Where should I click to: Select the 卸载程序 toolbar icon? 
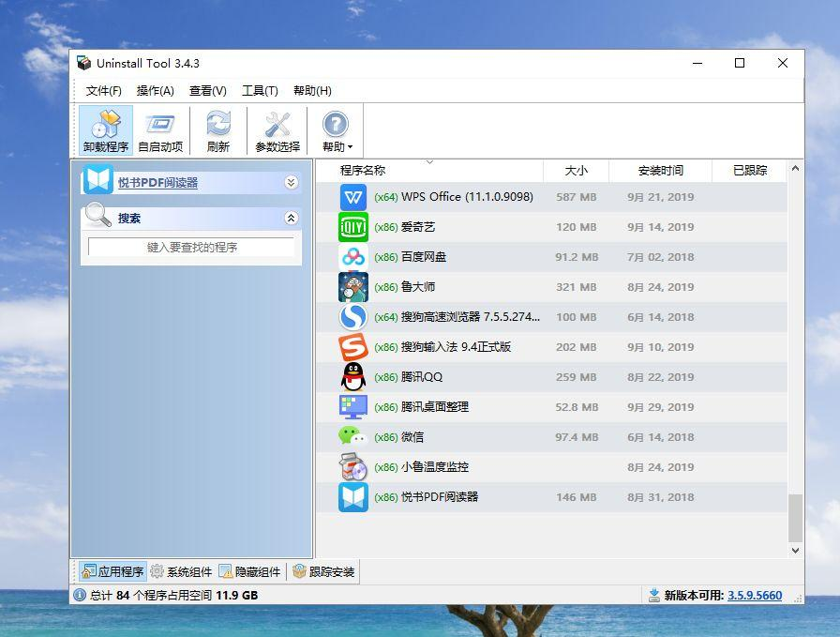point(106,130)
